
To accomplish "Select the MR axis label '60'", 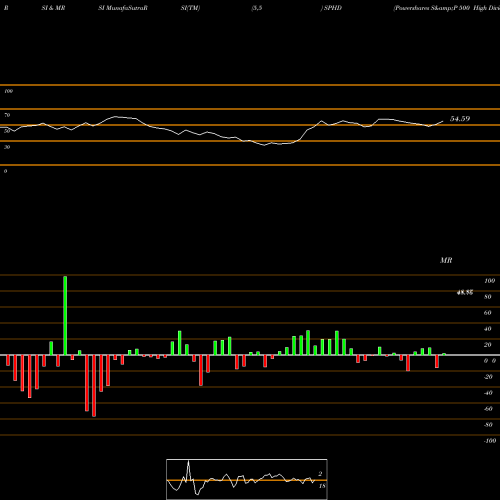I will (x=488, y=313).
